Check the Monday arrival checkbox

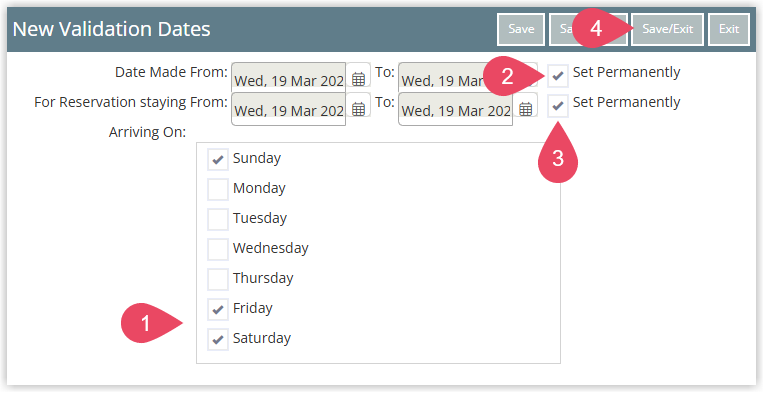pyautogui.click(x=218, y=189)
